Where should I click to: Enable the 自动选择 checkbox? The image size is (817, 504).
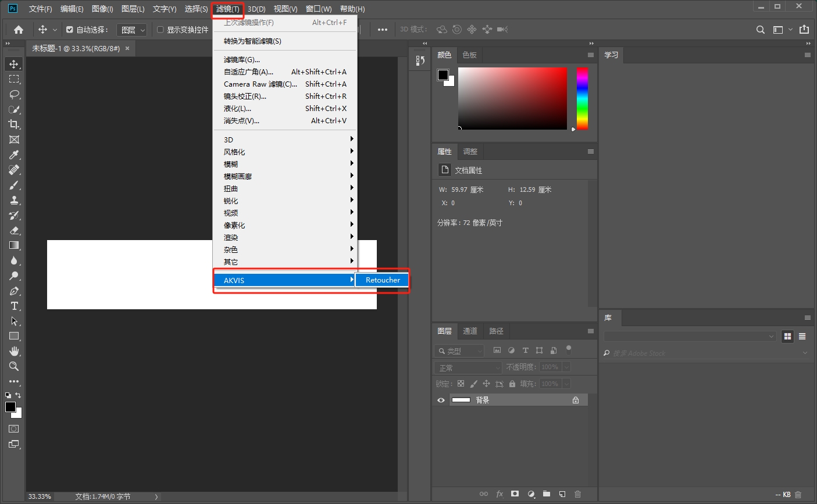pos(70,30)
